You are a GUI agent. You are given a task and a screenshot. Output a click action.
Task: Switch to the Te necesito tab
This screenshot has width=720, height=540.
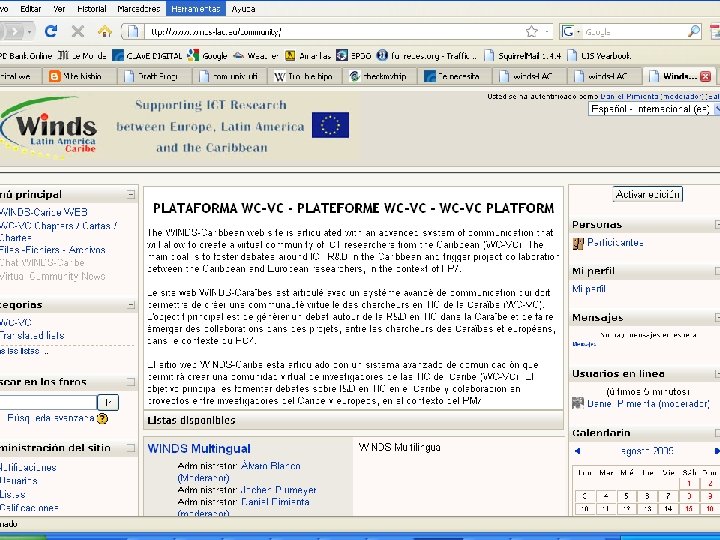click(455, 76)
